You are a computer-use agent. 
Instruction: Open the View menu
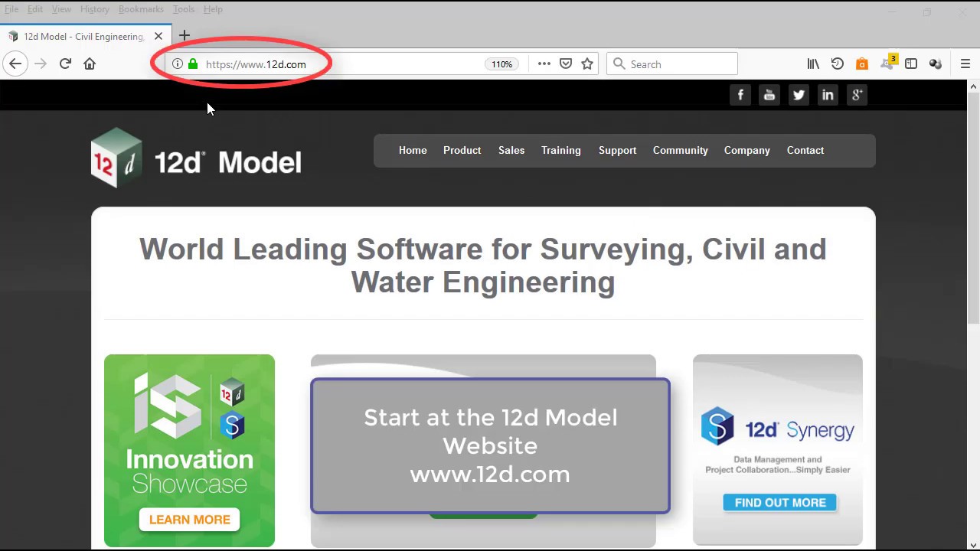pyautogui.click(x=61, y=9)
